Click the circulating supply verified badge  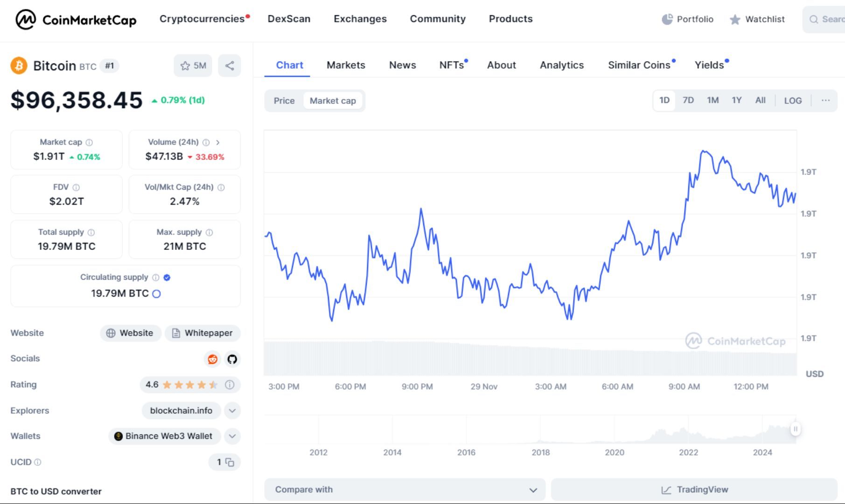pyautogui.click(x=167, y=277)
